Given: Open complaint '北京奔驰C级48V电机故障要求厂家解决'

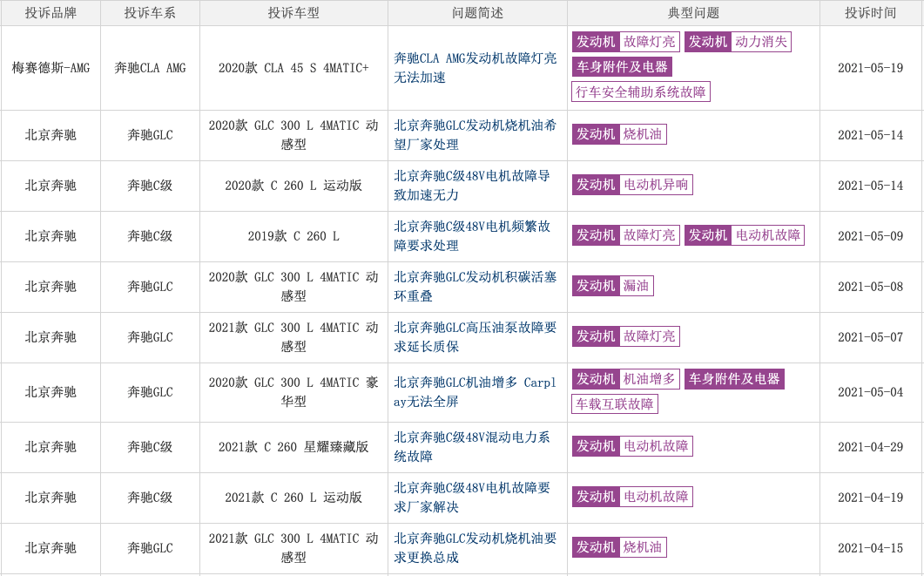Looking at the screenshot, I should (x=472, y=498).
